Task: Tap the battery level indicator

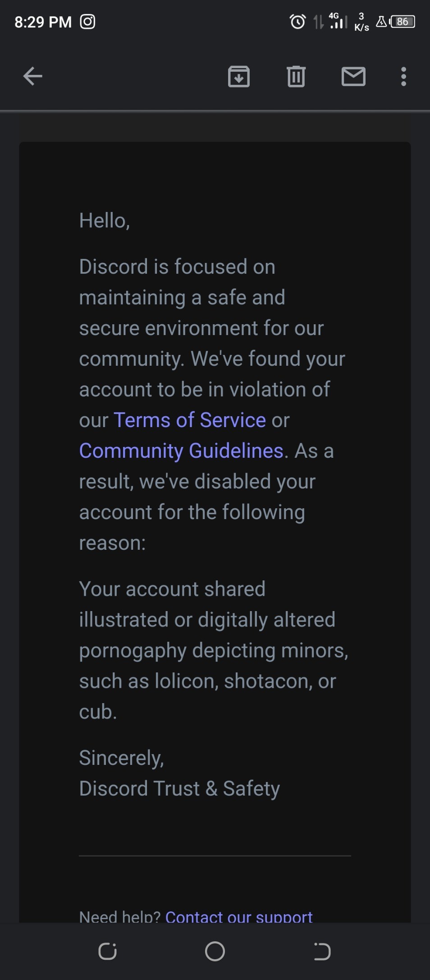Action: 402,22
